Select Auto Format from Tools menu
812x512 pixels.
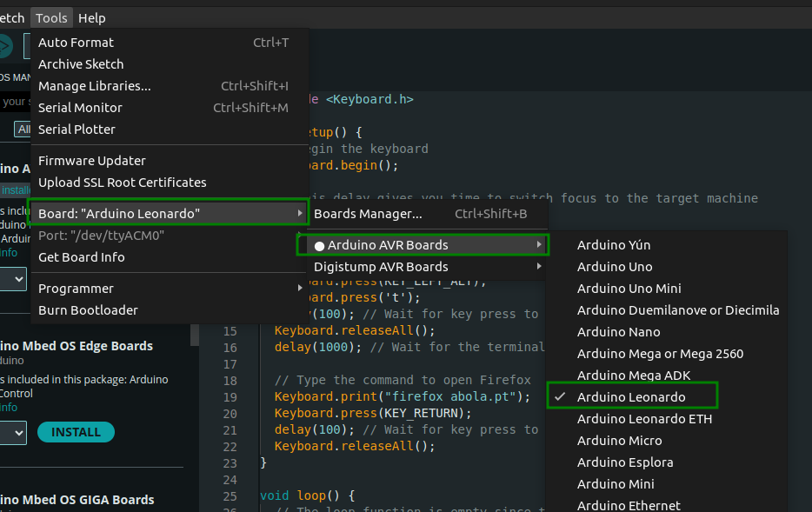tap(76, 43)
